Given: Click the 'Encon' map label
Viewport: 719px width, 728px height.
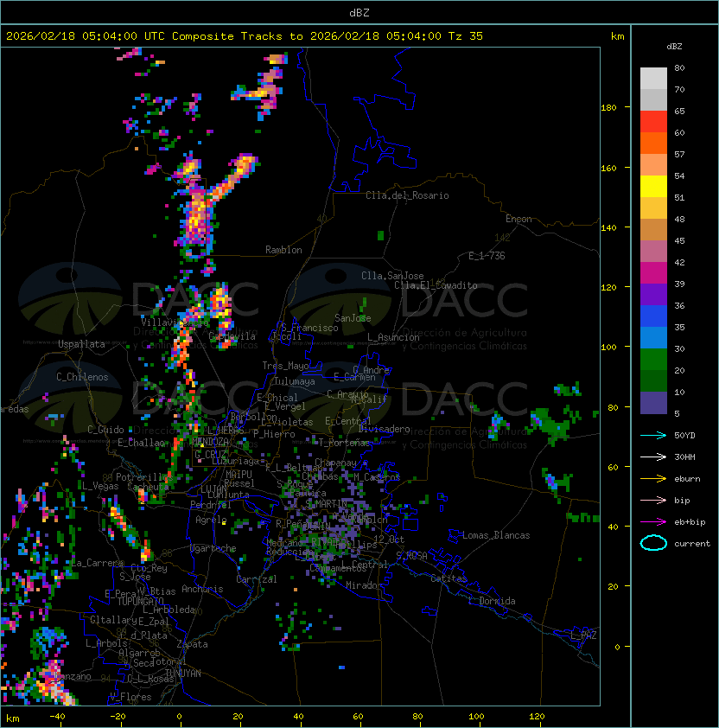Looking at the screenshot, I should [x=519, y=219].
